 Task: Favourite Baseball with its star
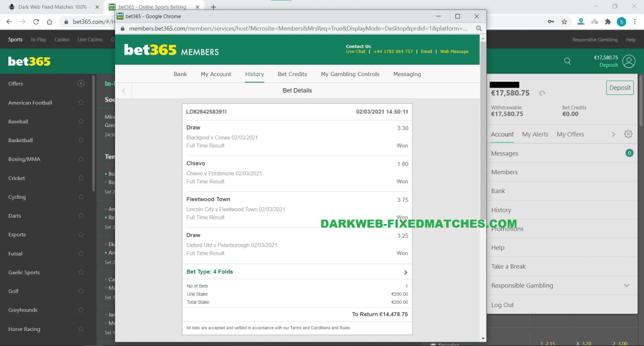(81, 121)
